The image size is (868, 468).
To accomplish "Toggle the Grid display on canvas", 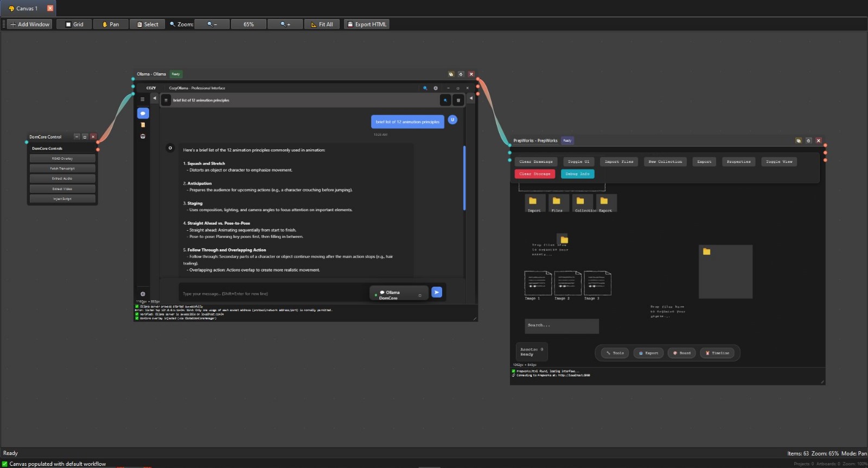I will point(74,24).
